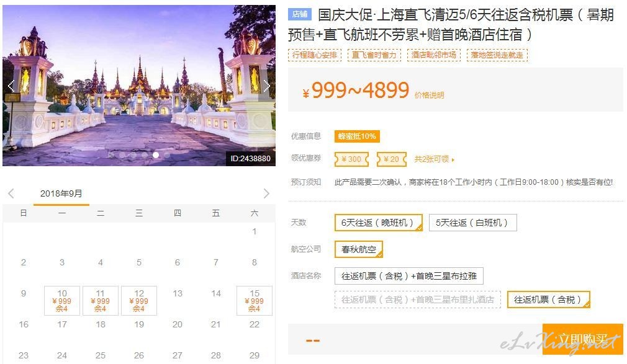
Task: Select the 6天往返（晚班机） option
Action: 378,223
